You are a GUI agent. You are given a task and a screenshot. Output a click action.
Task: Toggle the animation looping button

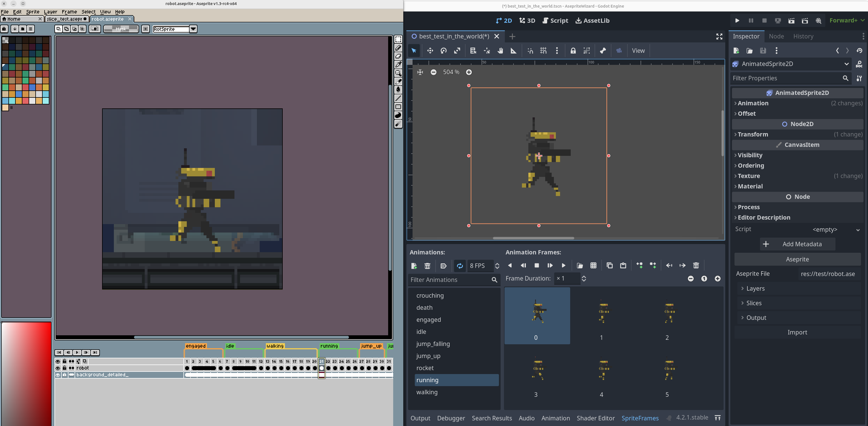coord(460,266)
